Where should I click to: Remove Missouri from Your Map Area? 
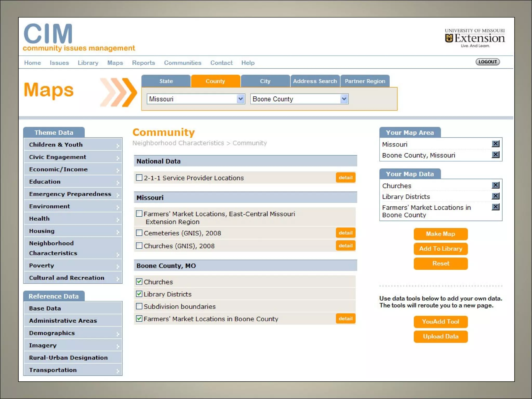(495, 144)
